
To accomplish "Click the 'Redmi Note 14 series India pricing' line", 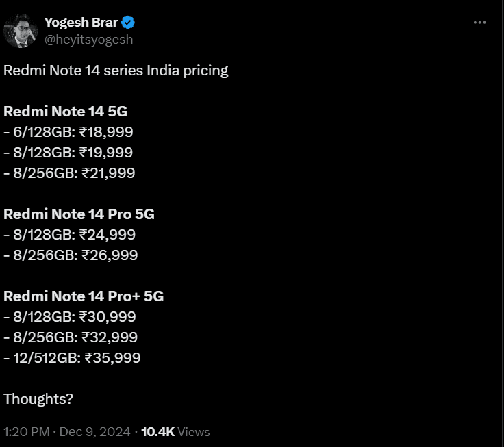I will [116, 71].
